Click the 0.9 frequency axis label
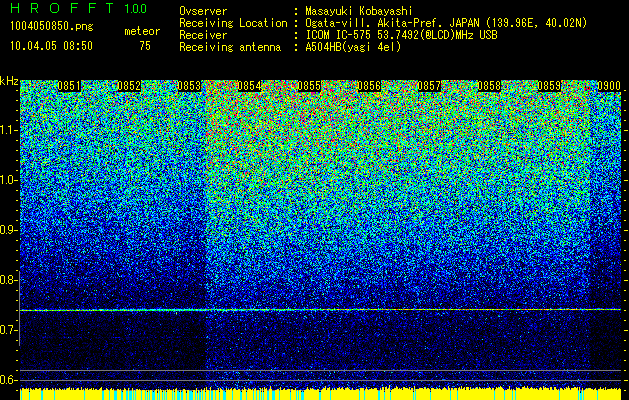The image size is (629, 400). [9, 230]
